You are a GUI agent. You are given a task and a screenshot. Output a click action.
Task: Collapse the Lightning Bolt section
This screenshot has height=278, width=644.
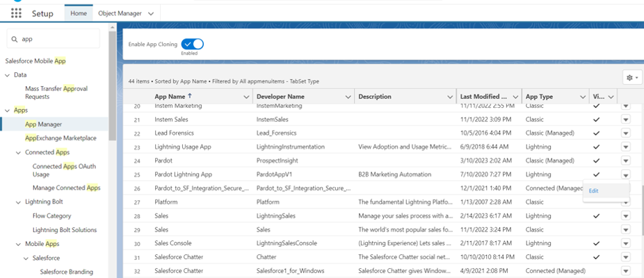click(x=19, y=202)
